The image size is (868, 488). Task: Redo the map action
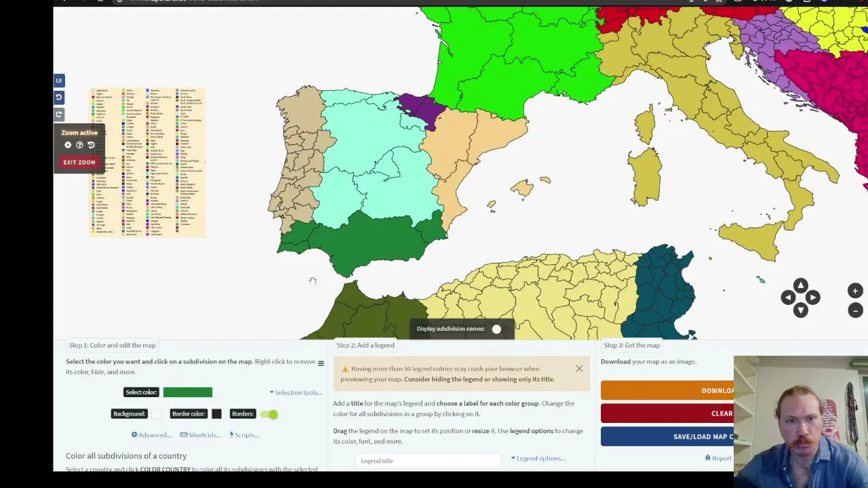(x=59, y=115)
